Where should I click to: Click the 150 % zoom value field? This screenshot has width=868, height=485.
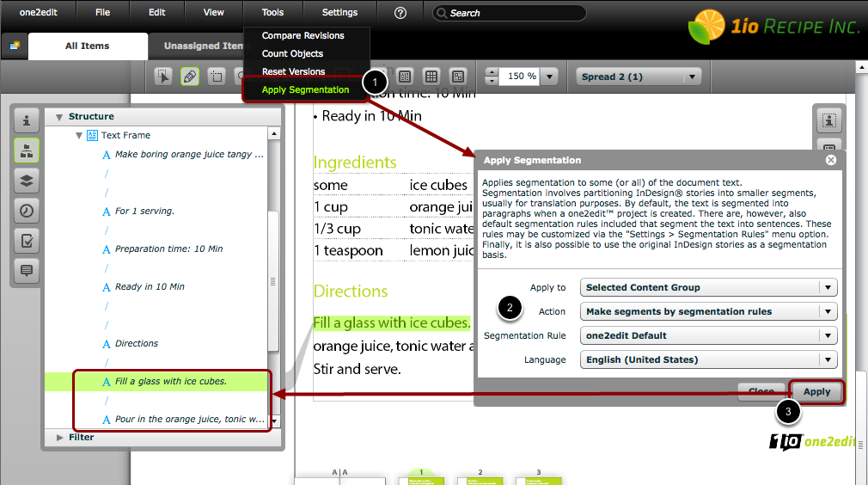tap(521, 77)
